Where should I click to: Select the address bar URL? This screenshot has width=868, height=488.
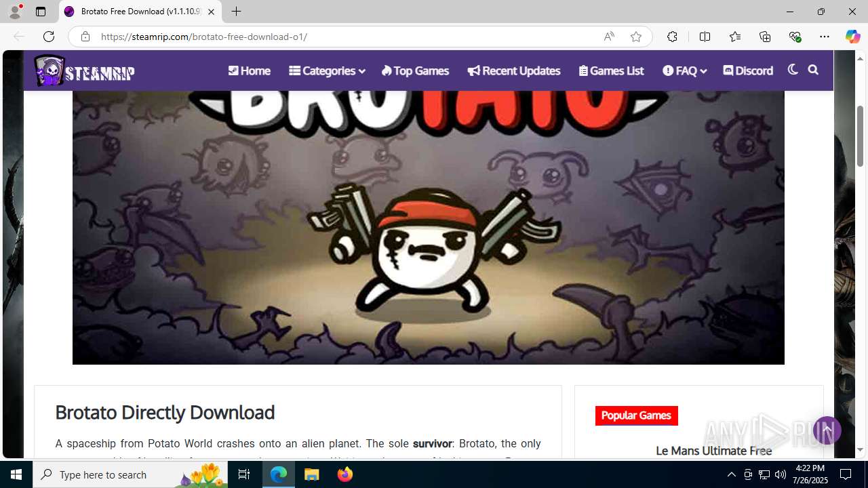point(203,37)
